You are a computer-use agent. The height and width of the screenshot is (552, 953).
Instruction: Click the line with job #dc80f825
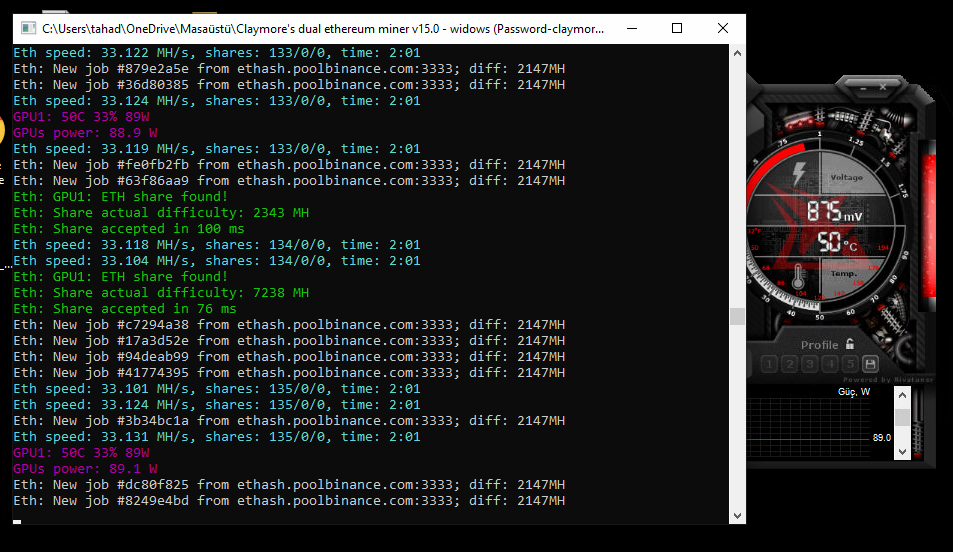[289, 485]
